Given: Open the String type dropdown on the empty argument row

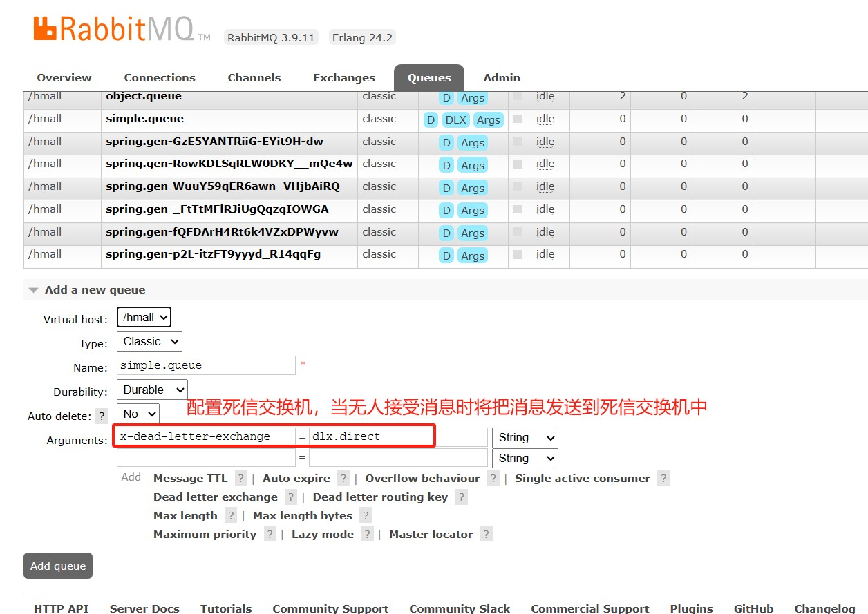Looking at the screenshot, I should tap(525, 459).
